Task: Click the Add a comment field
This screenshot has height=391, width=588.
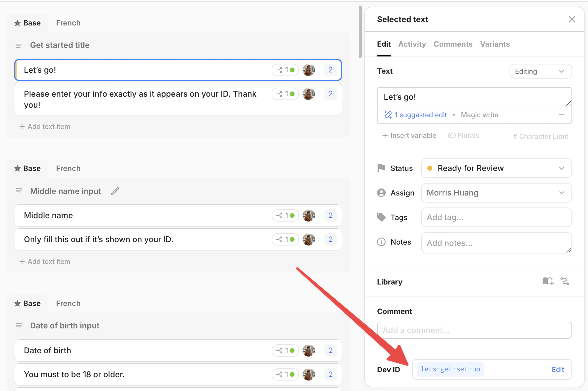Action: 474,330
